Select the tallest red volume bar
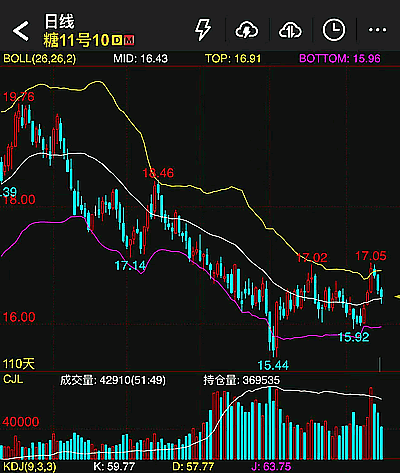This screenshot has width=400, height=473. pyautogui.click(x=371, y=423)
